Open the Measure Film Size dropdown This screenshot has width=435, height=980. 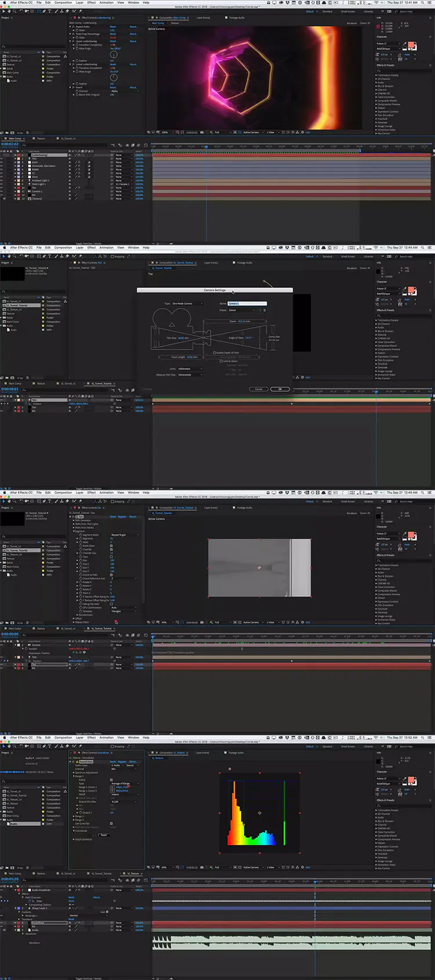coord(190,374)
